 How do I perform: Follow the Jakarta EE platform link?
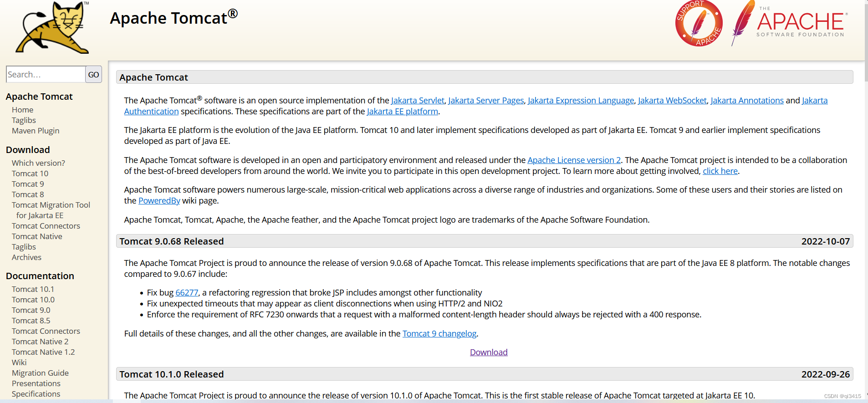pyautogui.click(x=403, y=111)
